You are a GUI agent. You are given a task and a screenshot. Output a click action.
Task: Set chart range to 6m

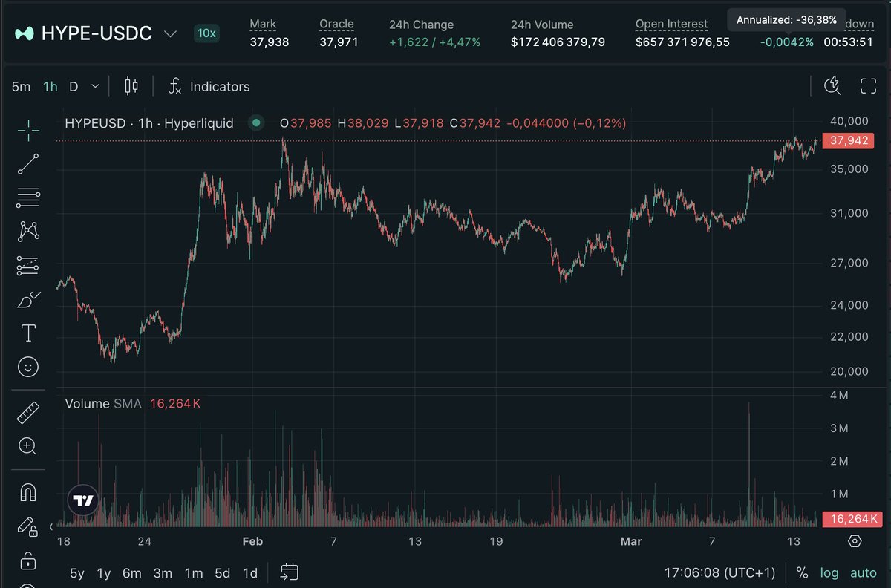pos(132,572)
